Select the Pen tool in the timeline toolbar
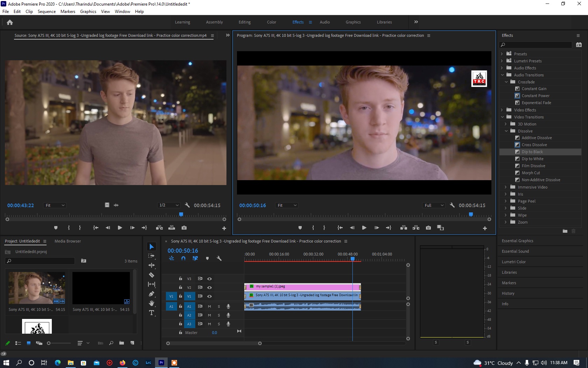 [152, 293]
